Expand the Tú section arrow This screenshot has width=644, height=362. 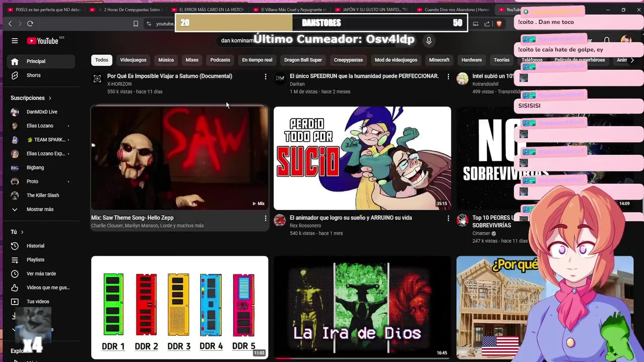[22, 232]
